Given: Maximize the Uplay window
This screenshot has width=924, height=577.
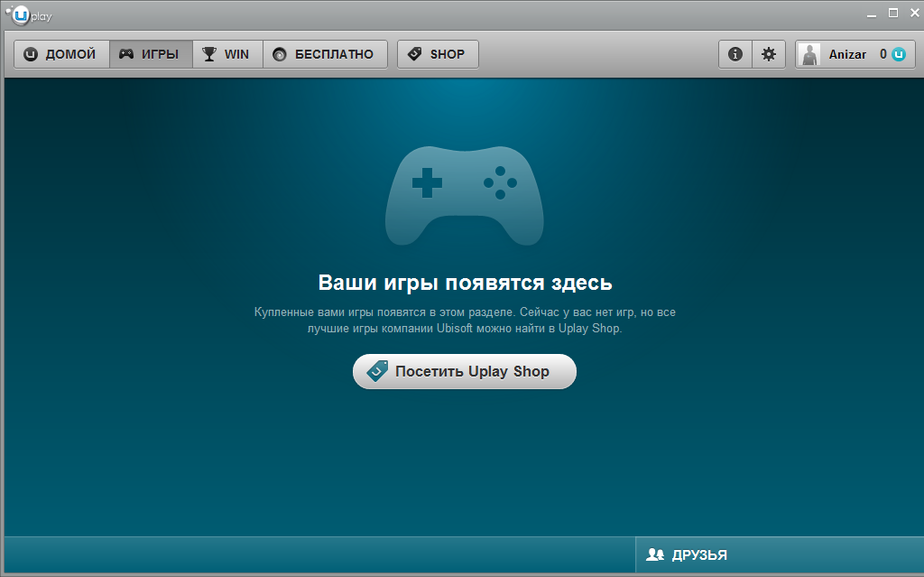Looking at the screenshot, I should (893, 13).
